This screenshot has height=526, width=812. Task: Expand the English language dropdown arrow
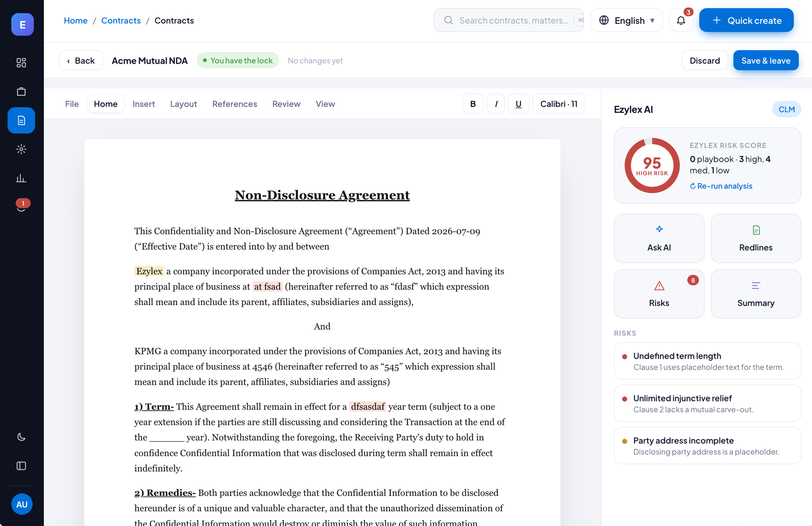click(652, 21)
